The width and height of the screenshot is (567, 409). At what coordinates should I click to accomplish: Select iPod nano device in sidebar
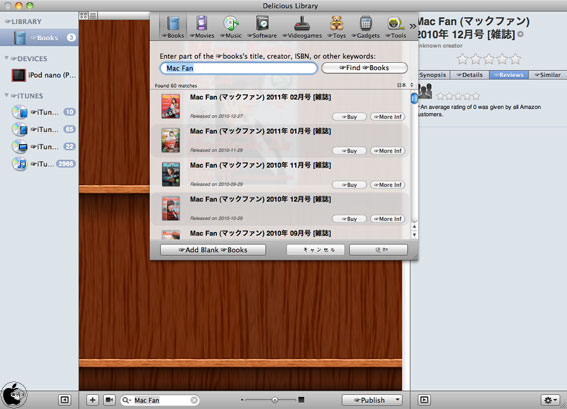pyautogui.click(x=43, y=75)
